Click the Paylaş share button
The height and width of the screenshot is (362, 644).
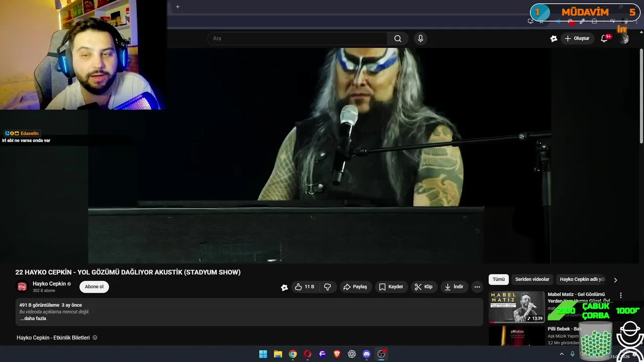355,287
